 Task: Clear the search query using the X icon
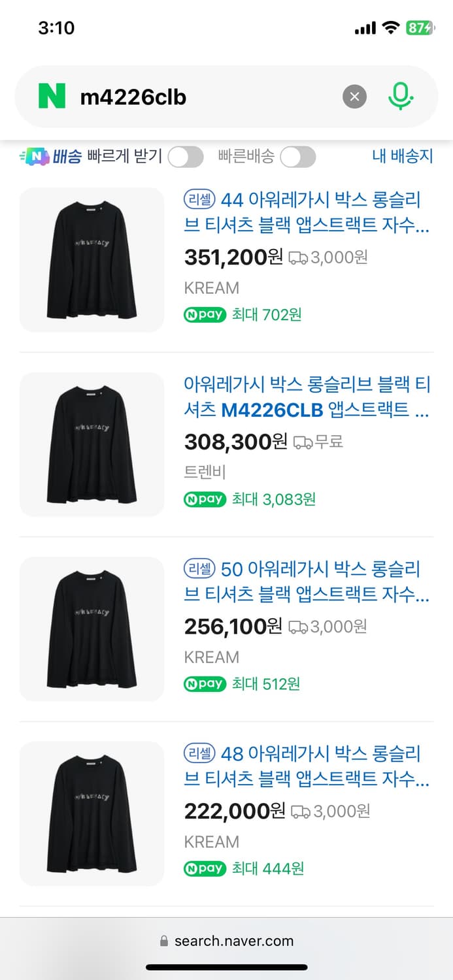click(x=354, y=97)
